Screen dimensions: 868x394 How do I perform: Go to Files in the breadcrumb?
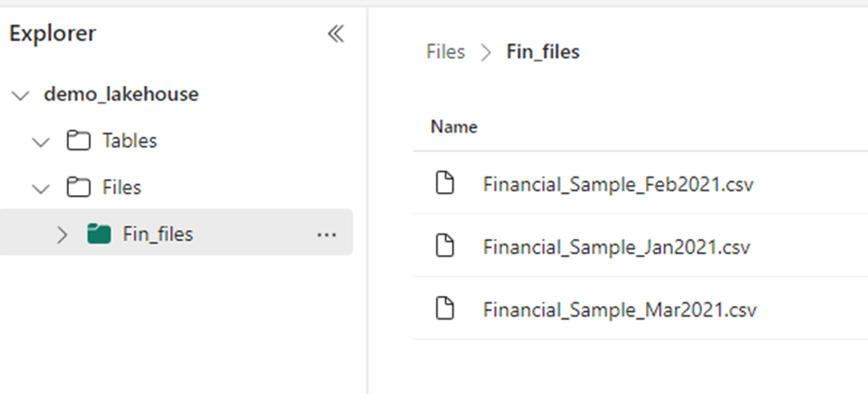[x=445, y=51]
